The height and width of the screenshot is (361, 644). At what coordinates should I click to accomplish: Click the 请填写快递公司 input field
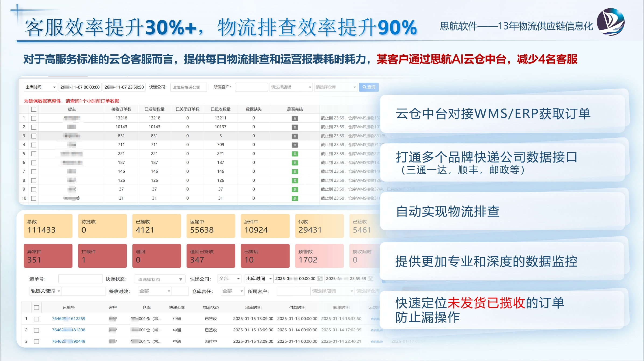(188, 87)
